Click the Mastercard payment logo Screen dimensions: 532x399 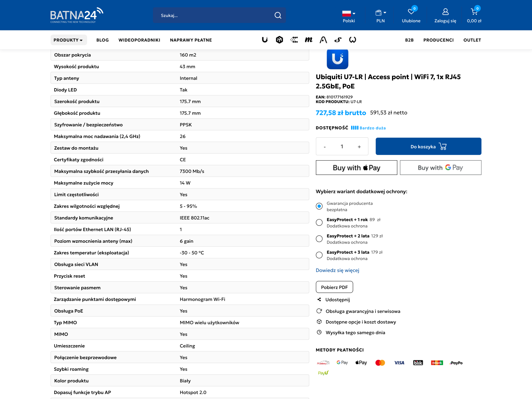[x=380, y=363]
